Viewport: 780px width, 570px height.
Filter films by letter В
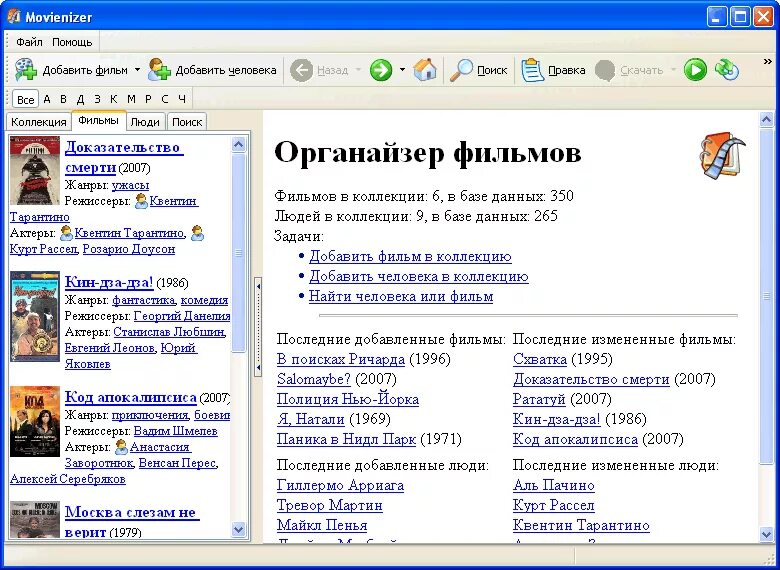coord(63,99)
